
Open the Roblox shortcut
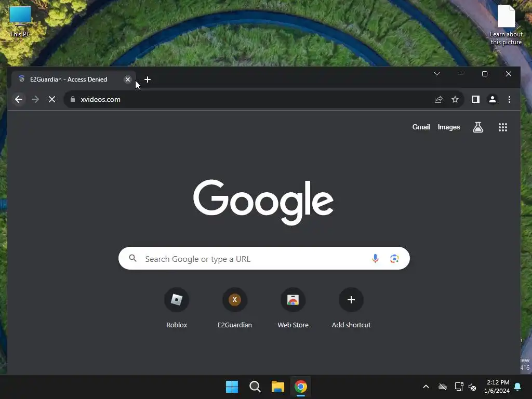(x=177, y=308)
